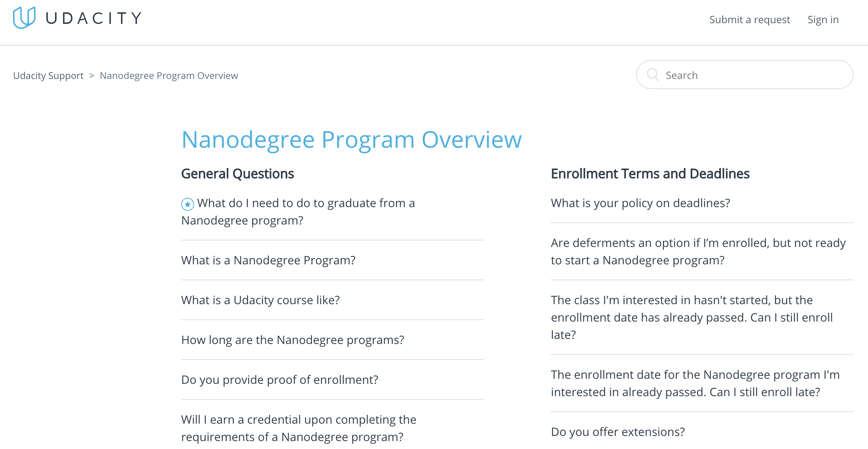Open Submit a request page

click(x=749, y=20)
